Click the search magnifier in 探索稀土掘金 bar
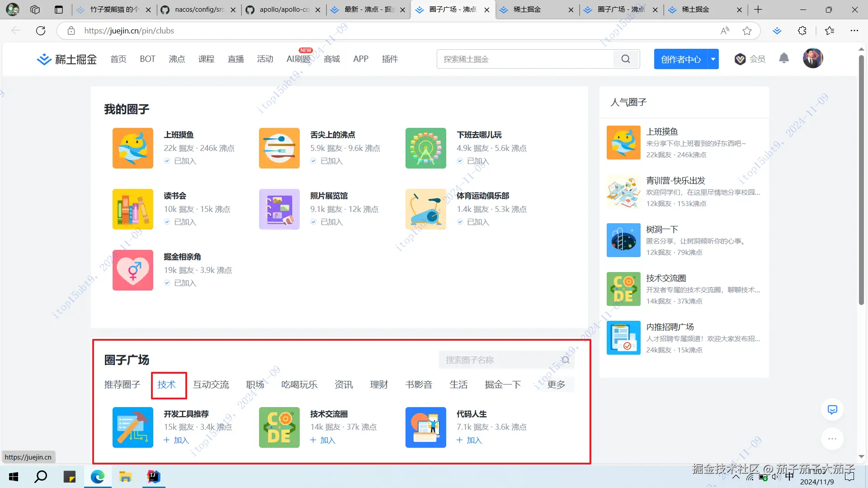 (x=626, y=59)
